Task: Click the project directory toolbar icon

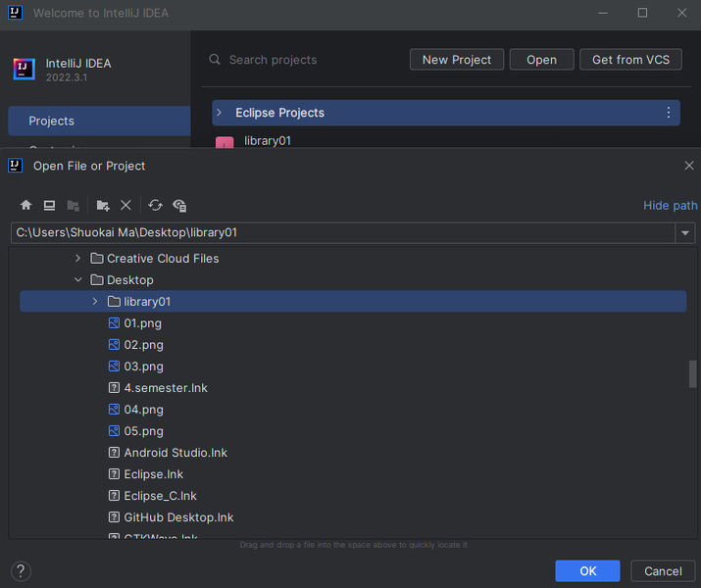Action: click(x=73, y=205)
